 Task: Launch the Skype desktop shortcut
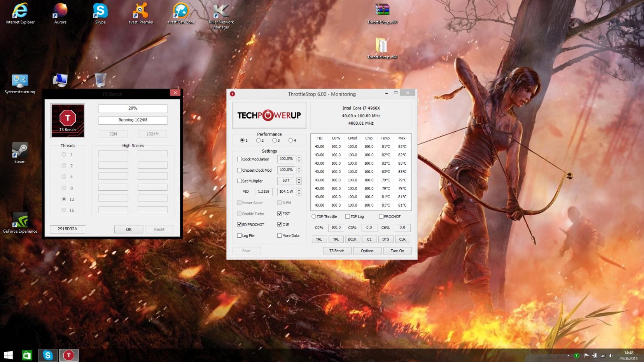(x=100, y=14)
